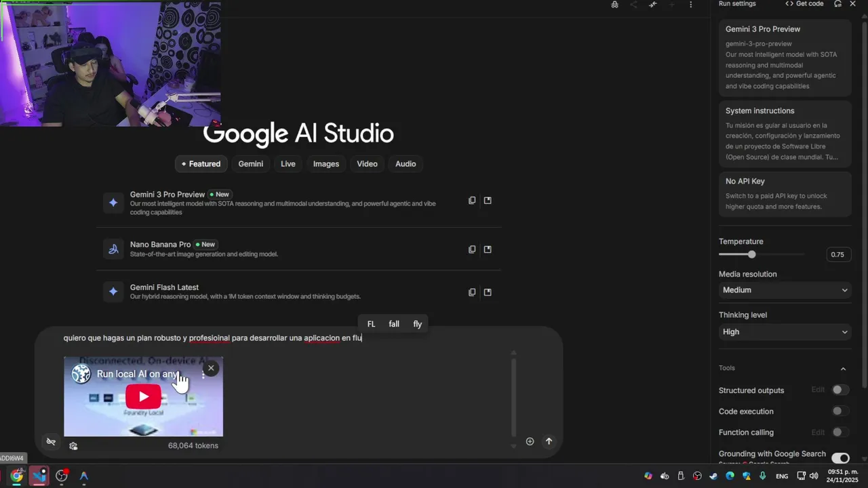Click the add attachment plus icon in prompt
The height and width of the screenshot is (488, 868).
(x=530, y=441)
